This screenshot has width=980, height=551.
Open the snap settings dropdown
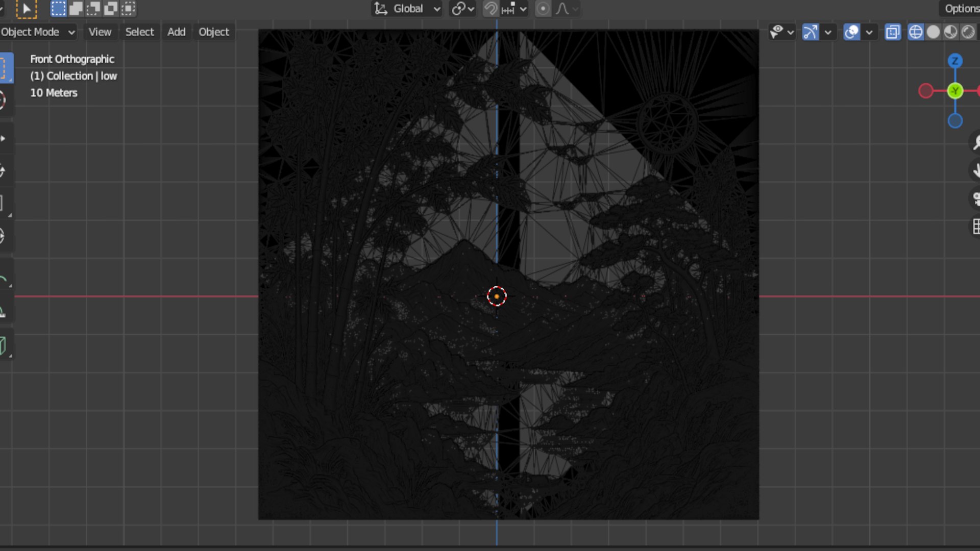click(x=514, y=9)
